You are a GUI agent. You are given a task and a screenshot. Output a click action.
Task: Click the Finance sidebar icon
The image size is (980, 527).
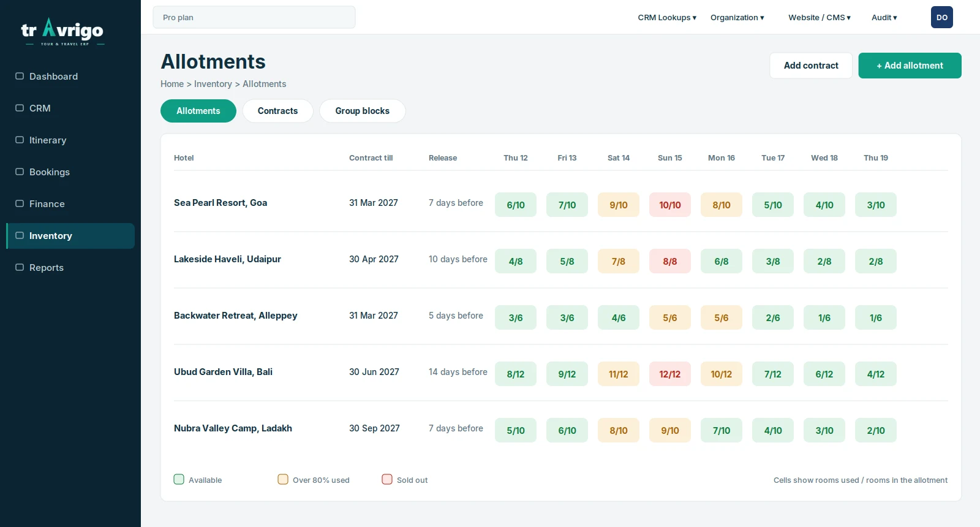(20, 203)
